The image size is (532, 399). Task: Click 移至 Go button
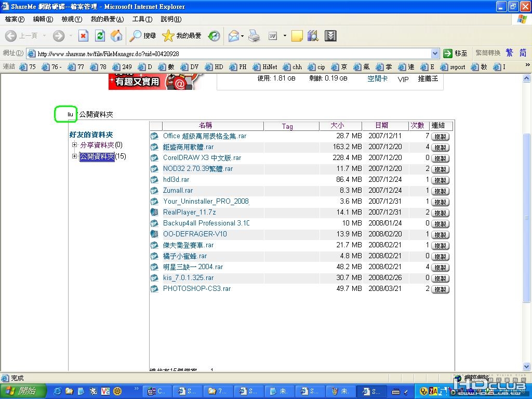click(x=455, y=54)
